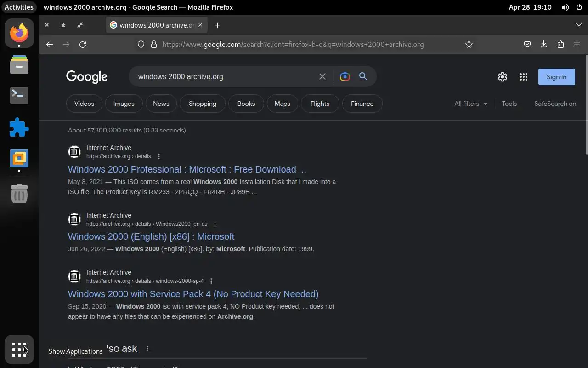This screenshot has height=368, width=588.
Task: Reload the current page
Action: (x=83, y=44)
